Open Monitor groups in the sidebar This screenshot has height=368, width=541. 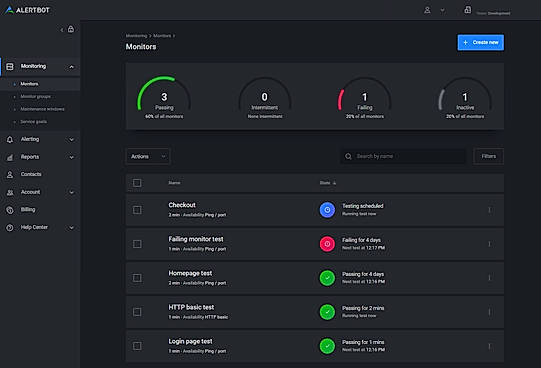point(36,97)
